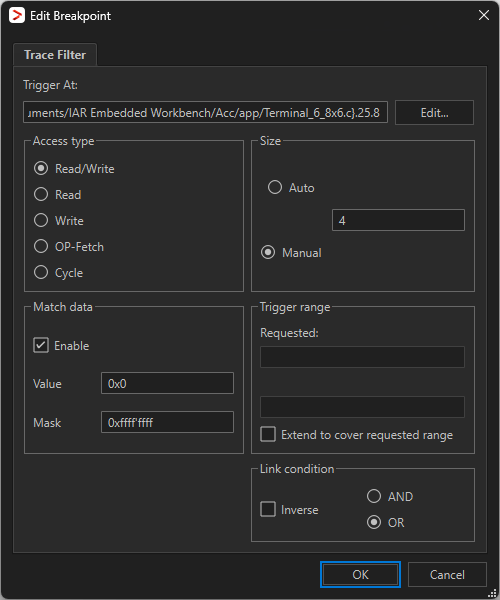
Task: Click the Link condition group title
Action: (x=297, y=469)
